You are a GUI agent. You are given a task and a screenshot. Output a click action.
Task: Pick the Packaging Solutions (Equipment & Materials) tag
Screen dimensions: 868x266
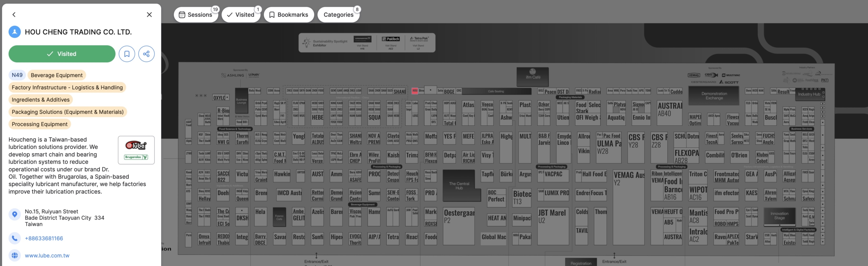(x=68, y=112)
